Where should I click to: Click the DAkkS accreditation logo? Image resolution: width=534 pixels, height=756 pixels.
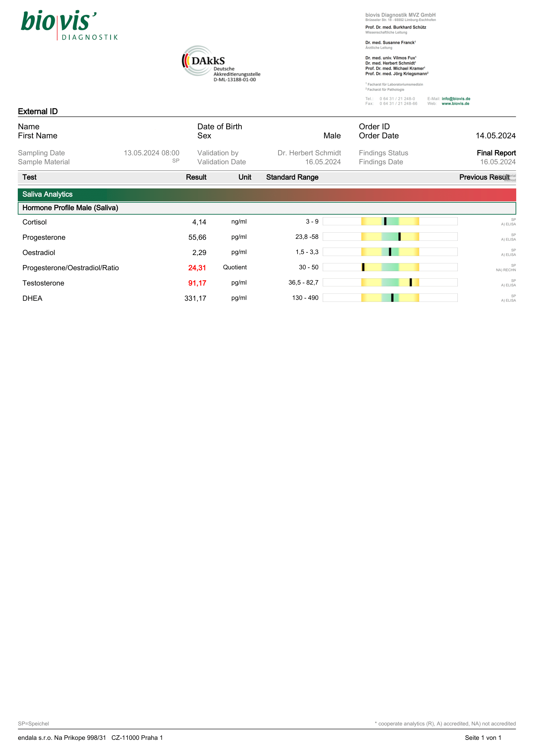click(x=220, y=64)
